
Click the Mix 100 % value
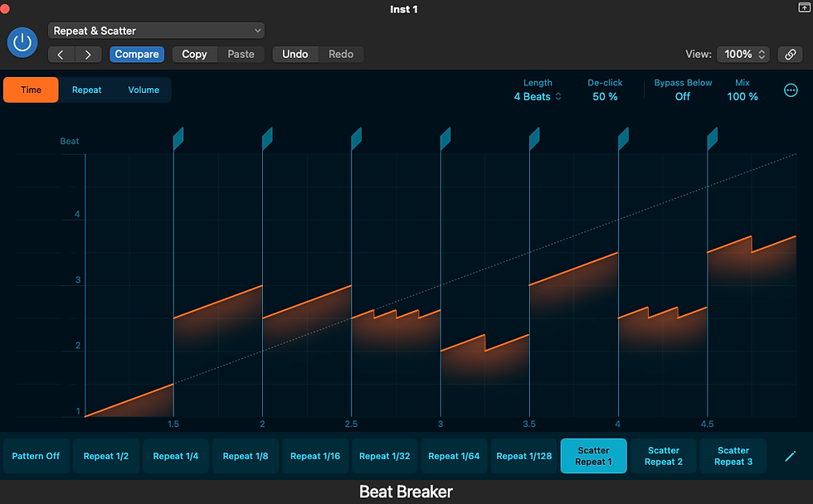pyautogui.click(x=742, y=96)
